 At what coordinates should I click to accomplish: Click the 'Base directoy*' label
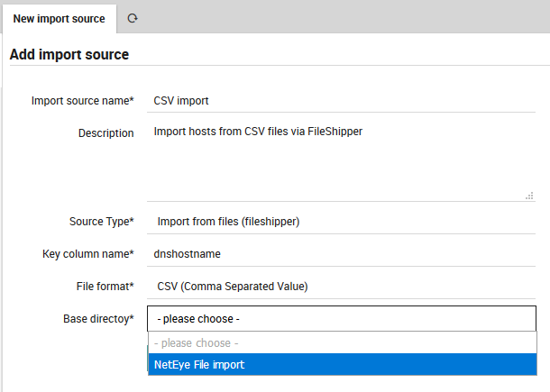[x=98, y=319]
